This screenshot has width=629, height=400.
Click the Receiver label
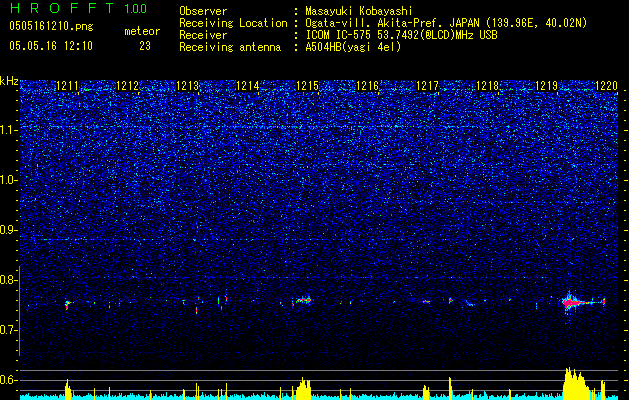coord(203,35)
